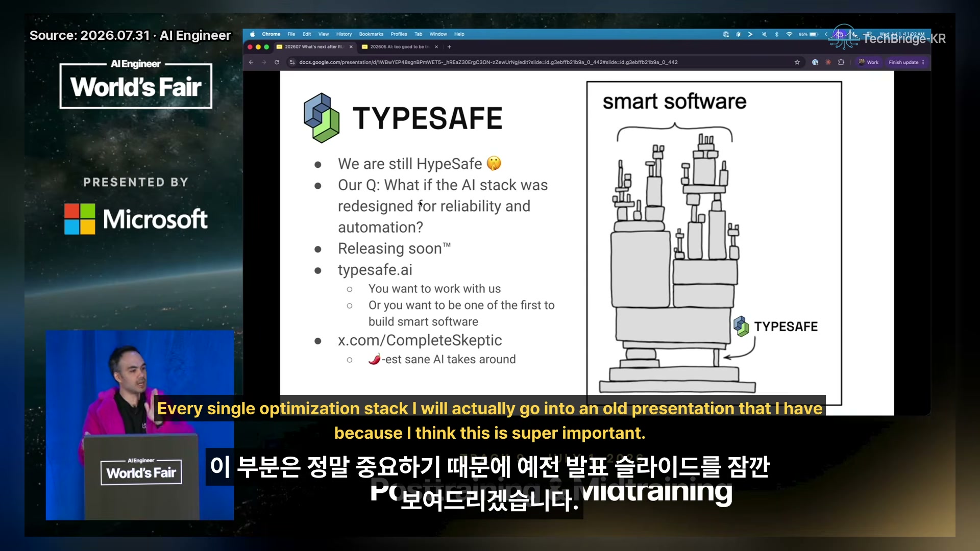Open a new browser tab with plus
This screenshot has height=551, width=980.
point(449,47)
